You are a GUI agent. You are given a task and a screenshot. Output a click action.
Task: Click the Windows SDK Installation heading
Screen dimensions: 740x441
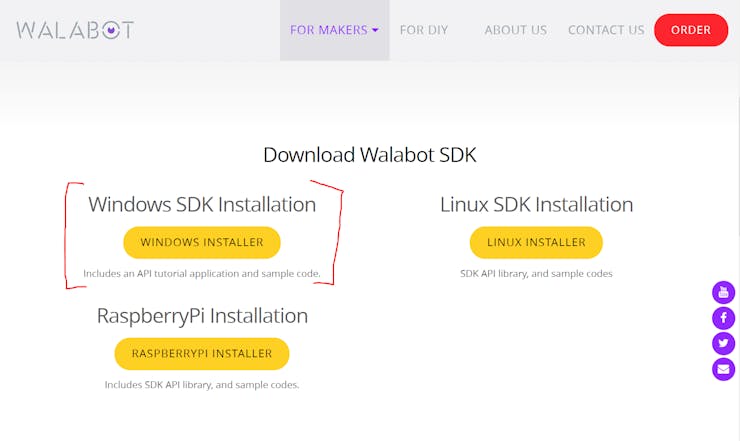(202, 204)
